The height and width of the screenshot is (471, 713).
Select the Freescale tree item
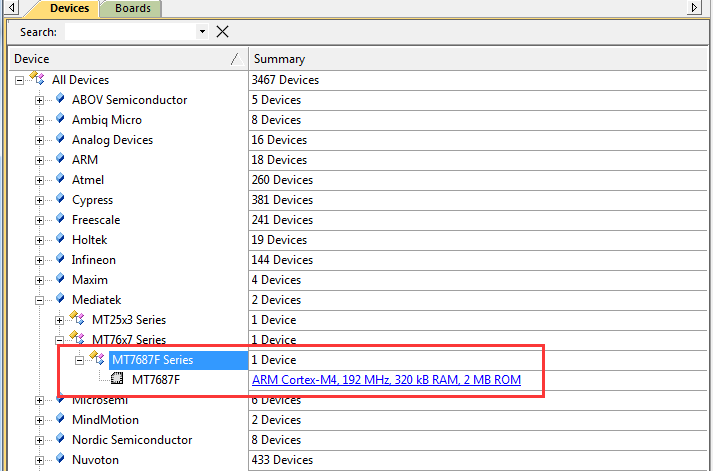[96, 220]
